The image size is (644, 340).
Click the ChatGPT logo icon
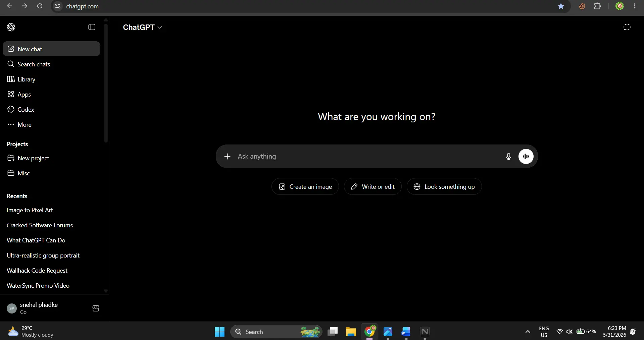11,27
